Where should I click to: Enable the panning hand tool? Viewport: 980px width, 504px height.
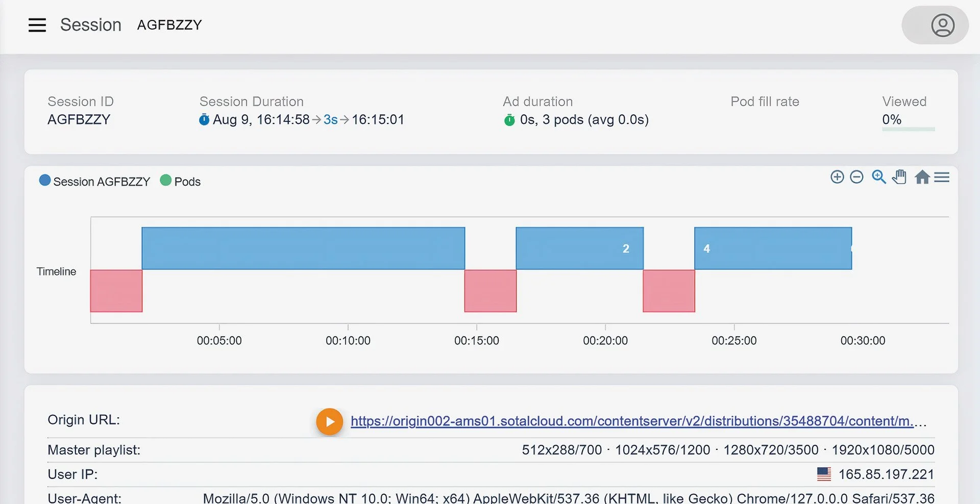[899, 177]
